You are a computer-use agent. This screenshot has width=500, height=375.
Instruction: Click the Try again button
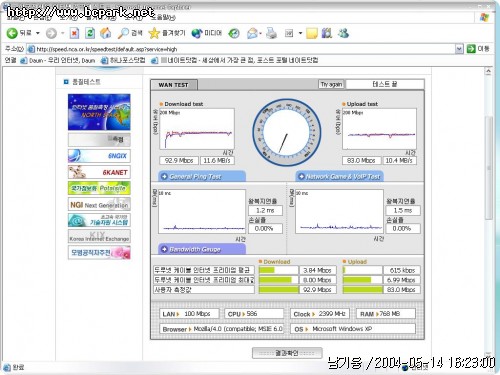(x=331, y=84)
